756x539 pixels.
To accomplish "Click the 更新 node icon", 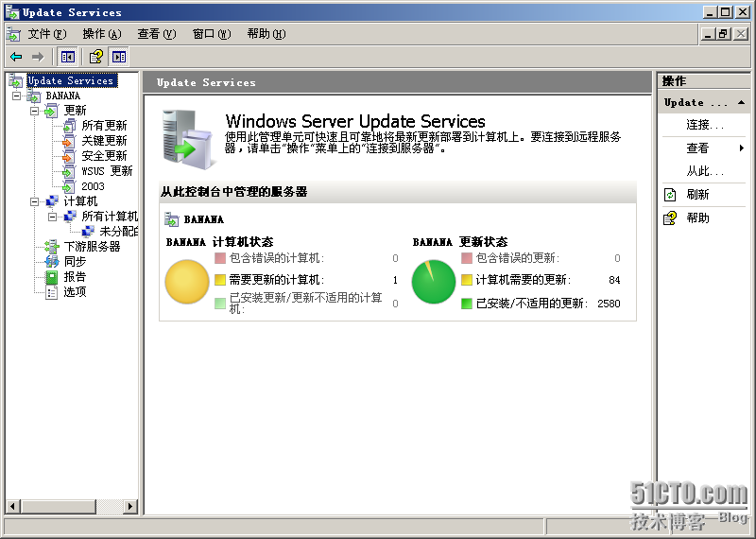I will (51, 111).
